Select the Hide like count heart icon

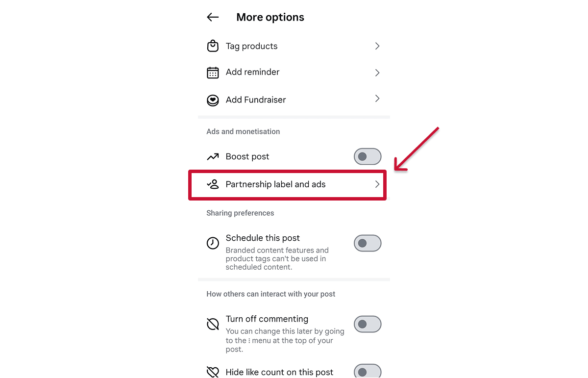pos(213,372)
